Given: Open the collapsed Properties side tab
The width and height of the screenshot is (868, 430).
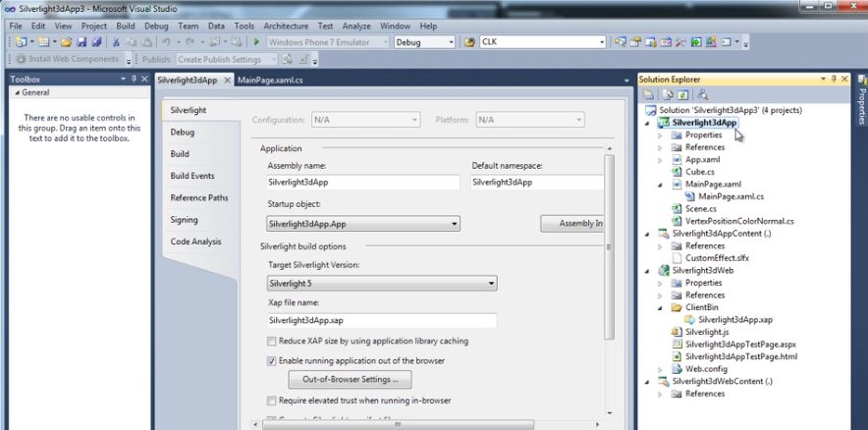Looking at the screenshot, I should (x=862, y=99).
